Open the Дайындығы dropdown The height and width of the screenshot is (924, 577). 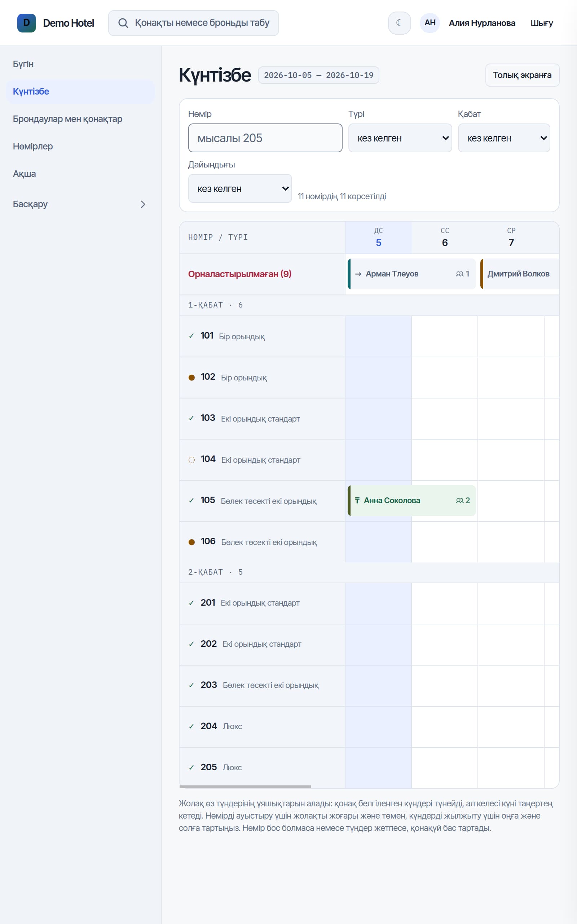pos(240,189)
